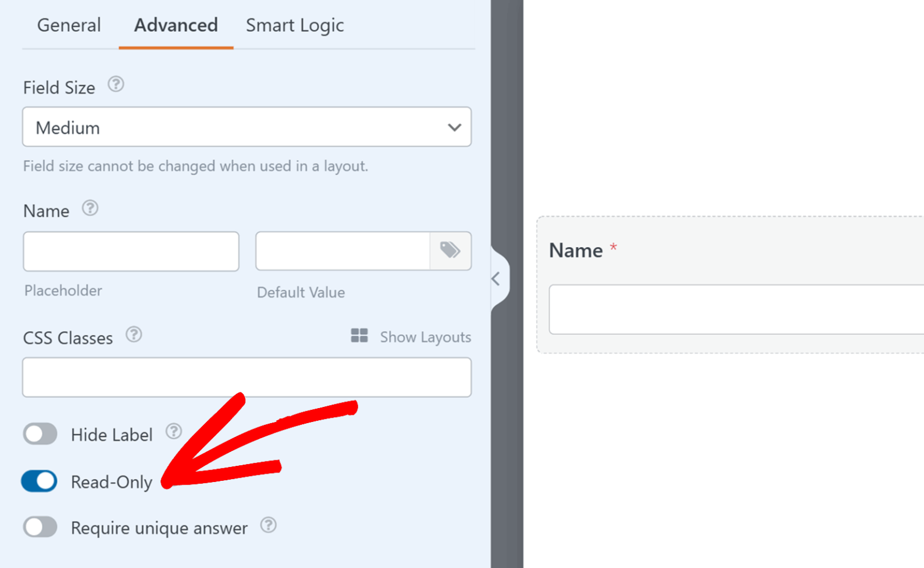Click the Show Layouts grid icon
This screenshot has width=924, height=568.
click(x=360, y=337)
